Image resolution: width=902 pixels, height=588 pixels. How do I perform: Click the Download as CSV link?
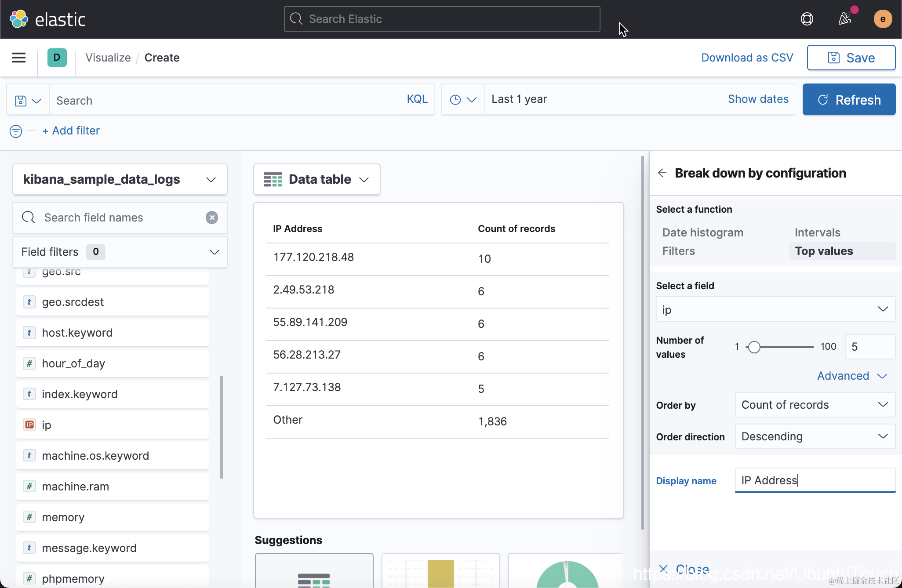tap(747, 58)
